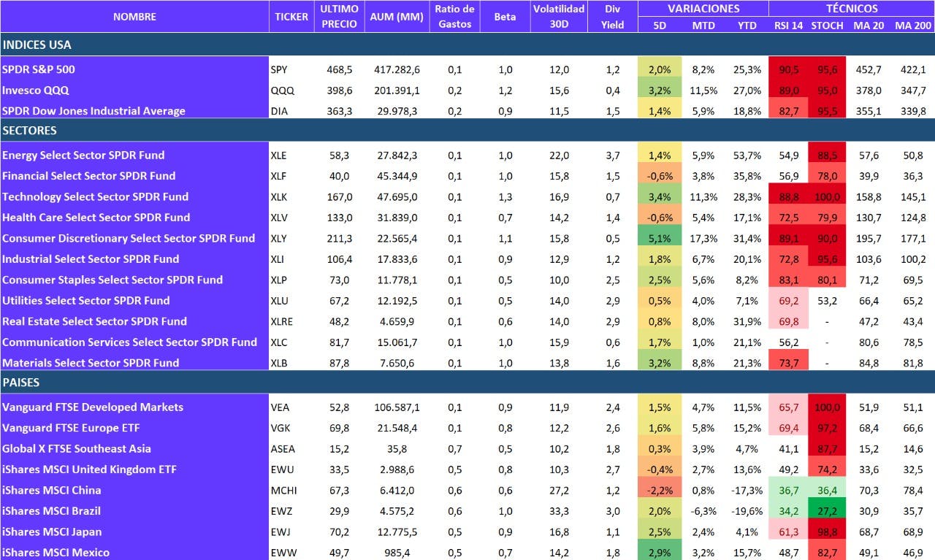
Task: Click the 17,3% MTD value for XLY
Action: pos(704,238)
